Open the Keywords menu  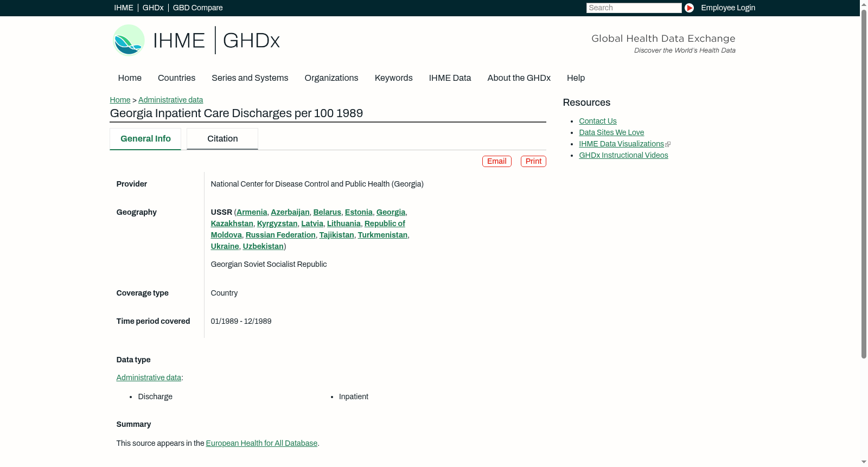point(394,78)
